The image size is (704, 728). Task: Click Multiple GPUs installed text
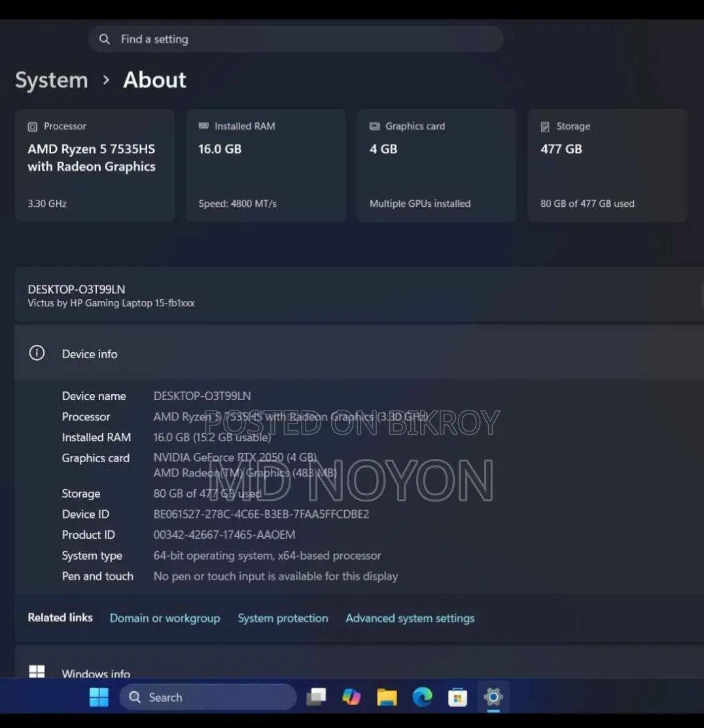[x=420, y=204]
